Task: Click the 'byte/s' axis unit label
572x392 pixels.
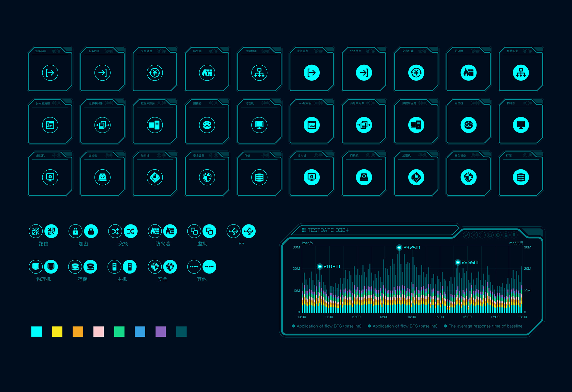Action: (x=307, y=243)
